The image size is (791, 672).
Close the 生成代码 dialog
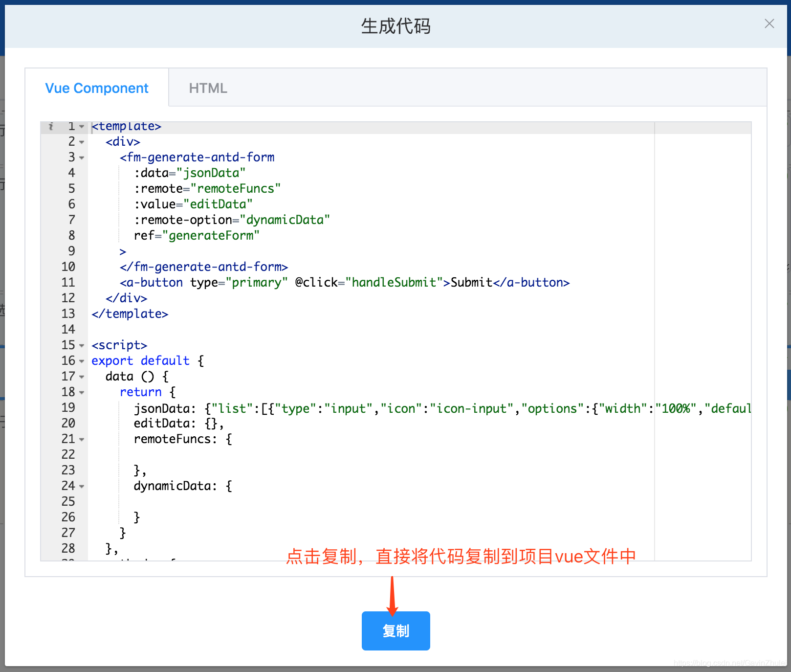pos(769,23)
